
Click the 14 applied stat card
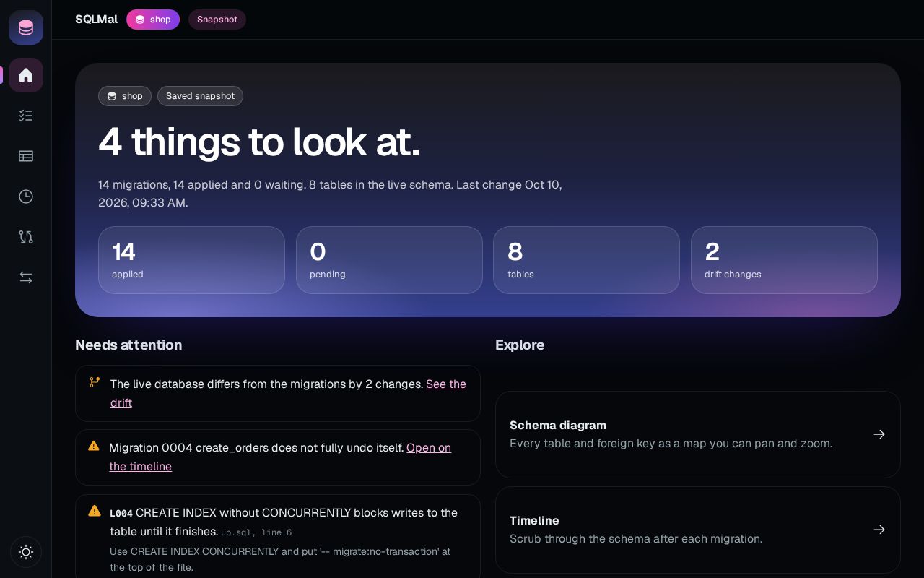[191, 260]
